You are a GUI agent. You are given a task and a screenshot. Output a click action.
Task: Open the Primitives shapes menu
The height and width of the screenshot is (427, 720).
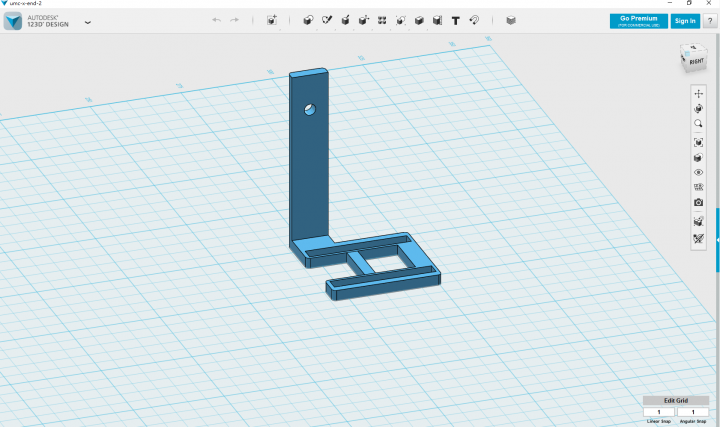tap(308, 20)
